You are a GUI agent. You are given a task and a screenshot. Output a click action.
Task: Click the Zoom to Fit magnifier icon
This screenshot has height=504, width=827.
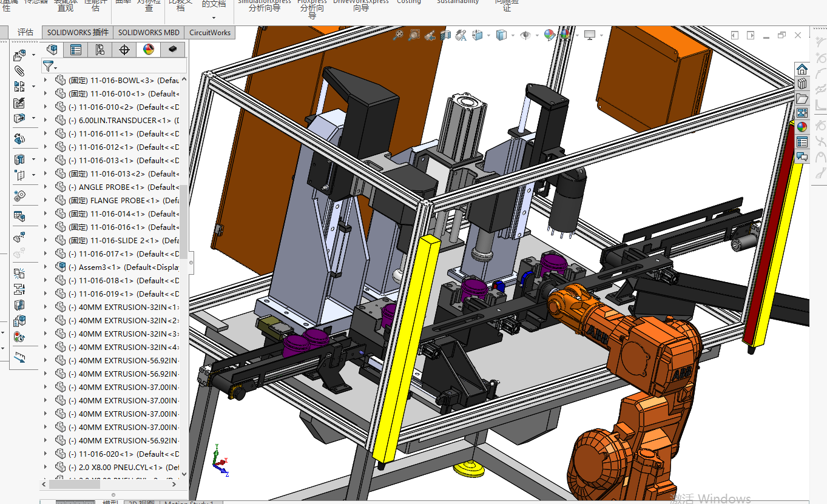398,35
